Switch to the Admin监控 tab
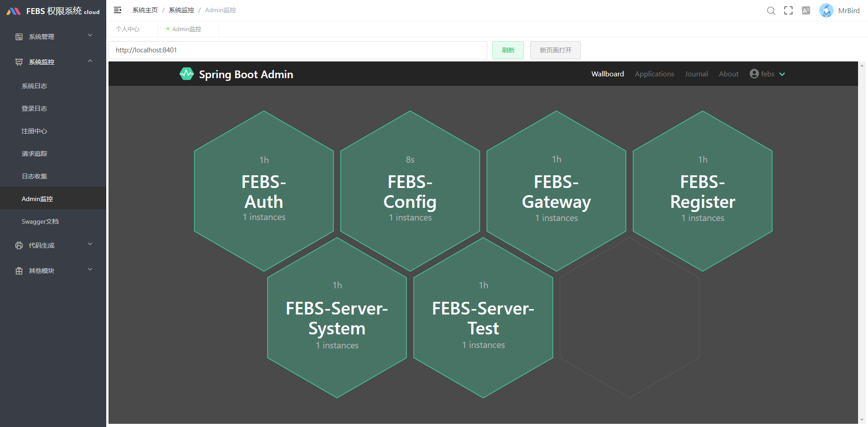The width and height of the screenshot is (868, 427). 187,29
